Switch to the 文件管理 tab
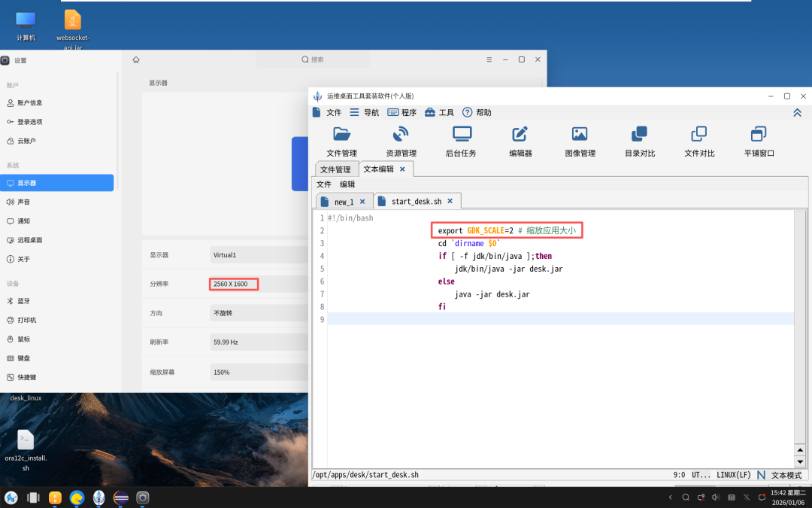The width and height of the screenshot is (812, 508). click(x=335, y=169)
